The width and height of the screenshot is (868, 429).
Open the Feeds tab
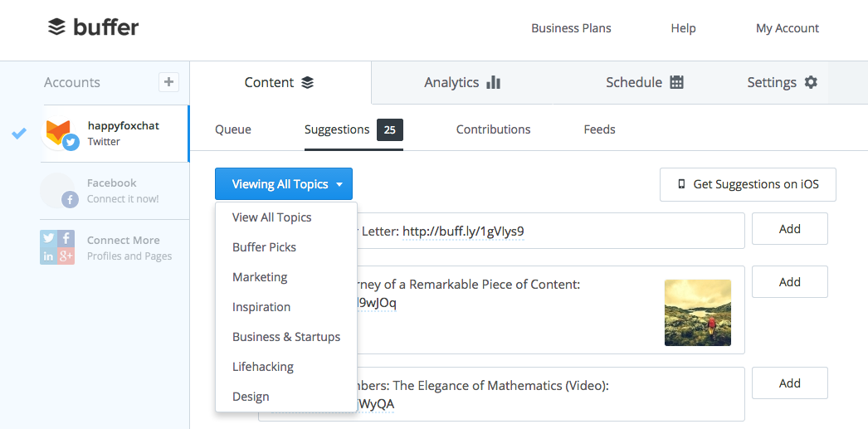point(599,129)
